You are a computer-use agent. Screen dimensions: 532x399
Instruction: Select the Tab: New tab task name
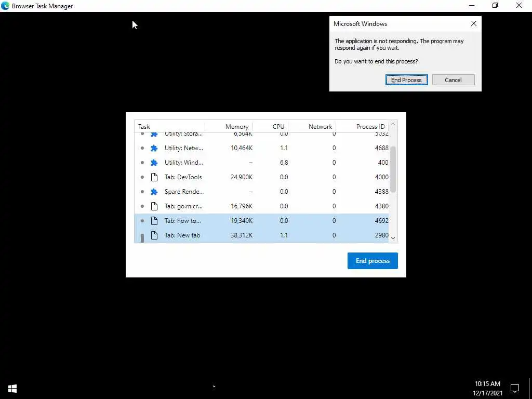point(182,235)
